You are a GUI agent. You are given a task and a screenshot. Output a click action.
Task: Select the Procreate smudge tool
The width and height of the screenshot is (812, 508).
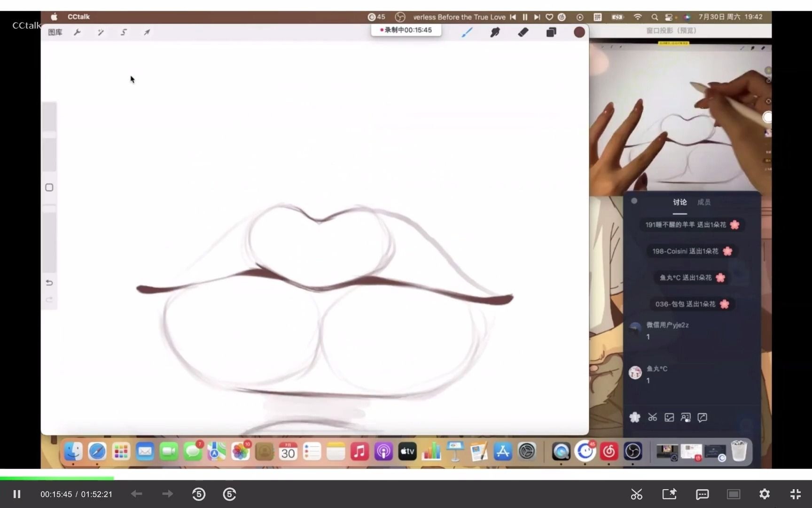click(495, 32)
